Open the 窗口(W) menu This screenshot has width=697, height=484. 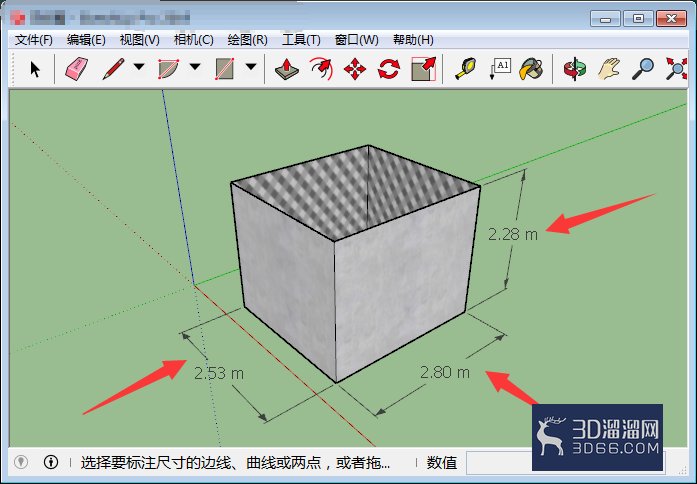357,40
